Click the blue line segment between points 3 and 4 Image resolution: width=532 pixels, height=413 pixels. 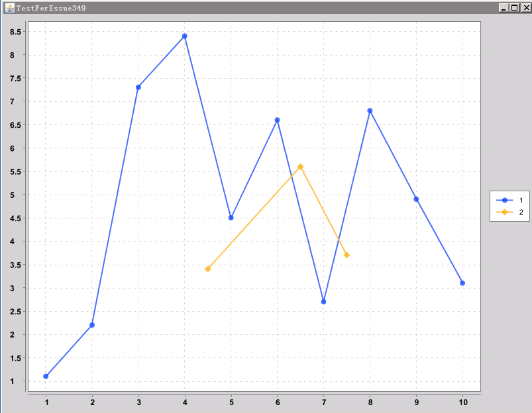tap(162, 60)
